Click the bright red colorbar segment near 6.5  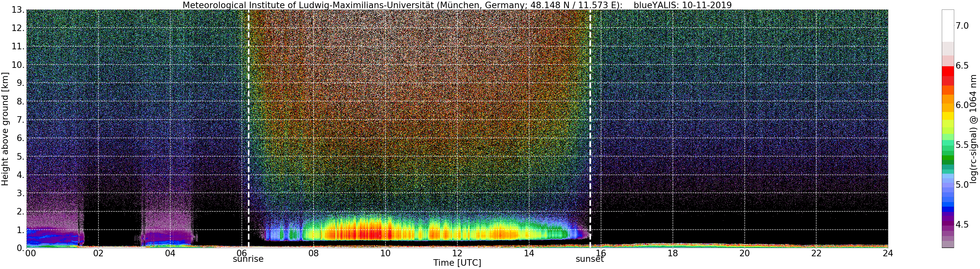click(948, 71)
